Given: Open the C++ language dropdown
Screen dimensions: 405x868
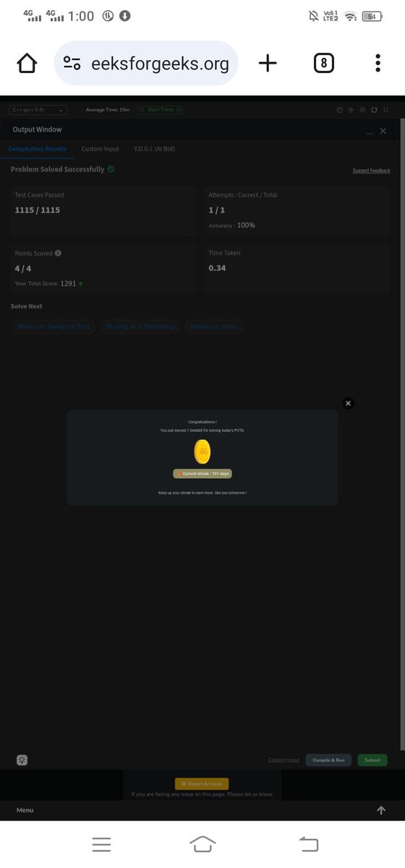Looking at the screenshot, I should tap(38, 110).
